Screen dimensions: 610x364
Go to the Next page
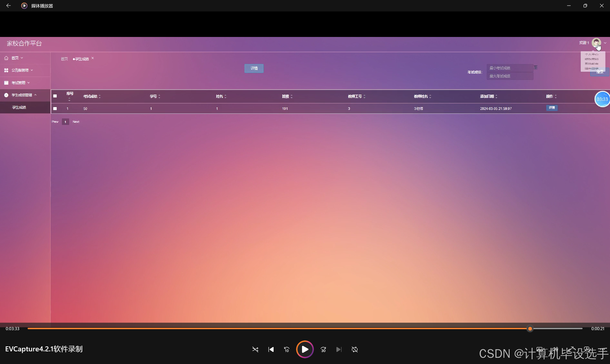coord(76,122)
